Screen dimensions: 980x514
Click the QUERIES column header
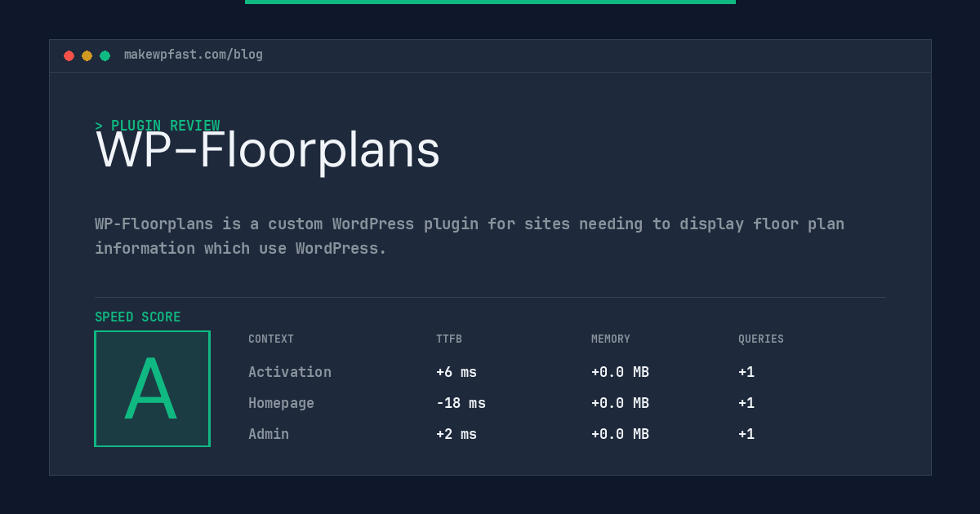tap(761, 339)
